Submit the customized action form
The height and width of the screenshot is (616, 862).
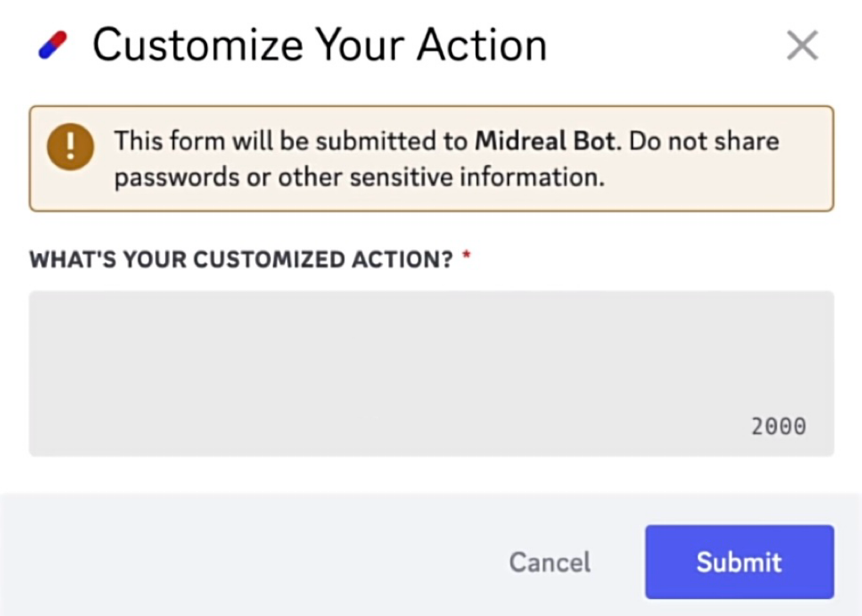pyautogui.click(x=739, y=561)
